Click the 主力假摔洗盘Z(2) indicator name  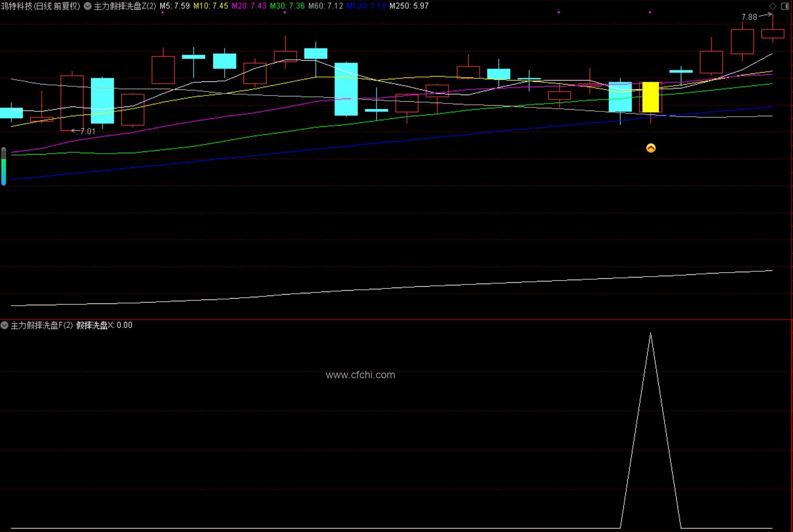[x=125, y=6]
